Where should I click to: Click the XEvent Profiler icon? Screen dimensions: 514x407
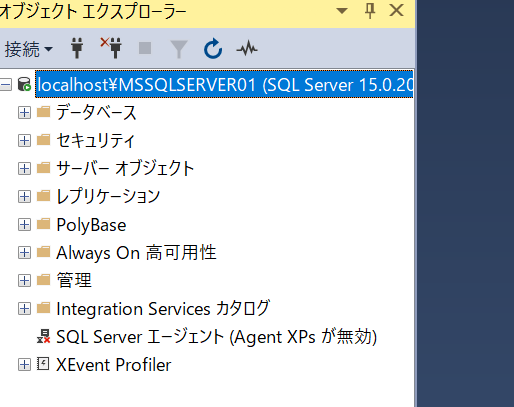point(43,364)
